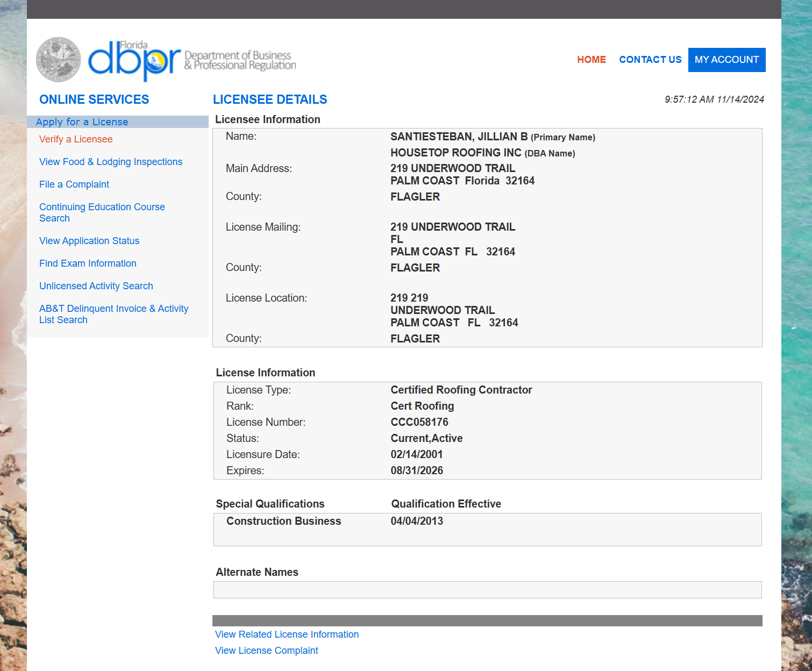Click View Related License Information
The image size is (812, 671).
[287, 634]
